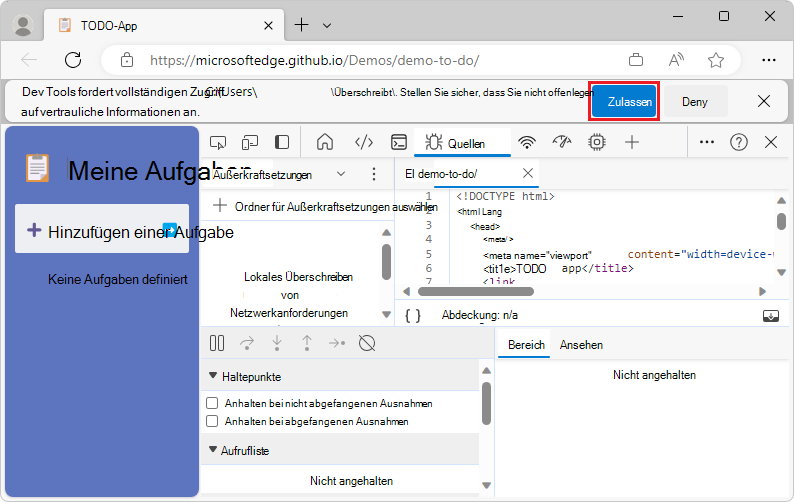Click the code editor vertical scrollbar thumb

click(x=781, y=221)
